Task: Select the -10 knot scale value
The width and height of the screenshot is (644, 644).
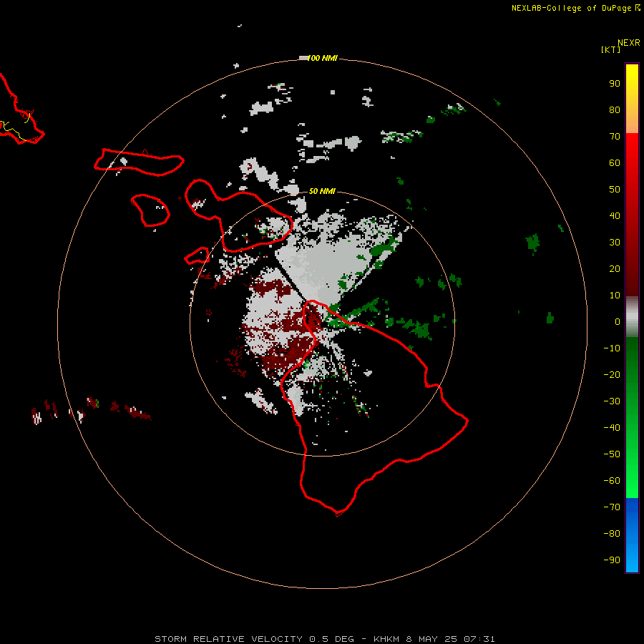Action: [612, 348]
